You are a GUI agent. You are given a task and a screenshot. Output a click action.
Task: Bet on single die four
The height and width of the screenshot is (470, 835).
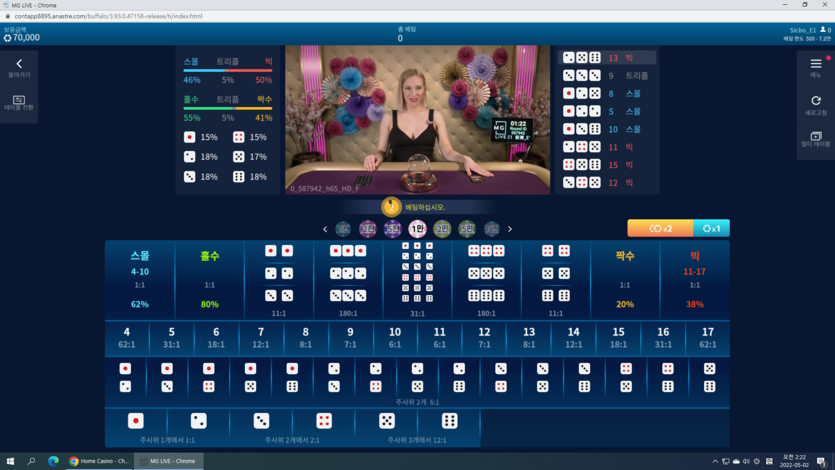click(324, 421)
